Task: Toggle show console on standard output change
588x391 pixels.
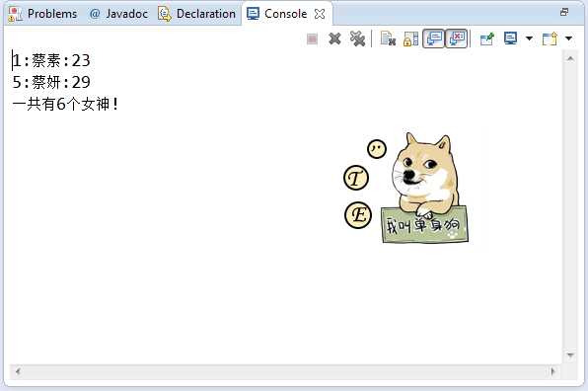Action: click(434, 39)
